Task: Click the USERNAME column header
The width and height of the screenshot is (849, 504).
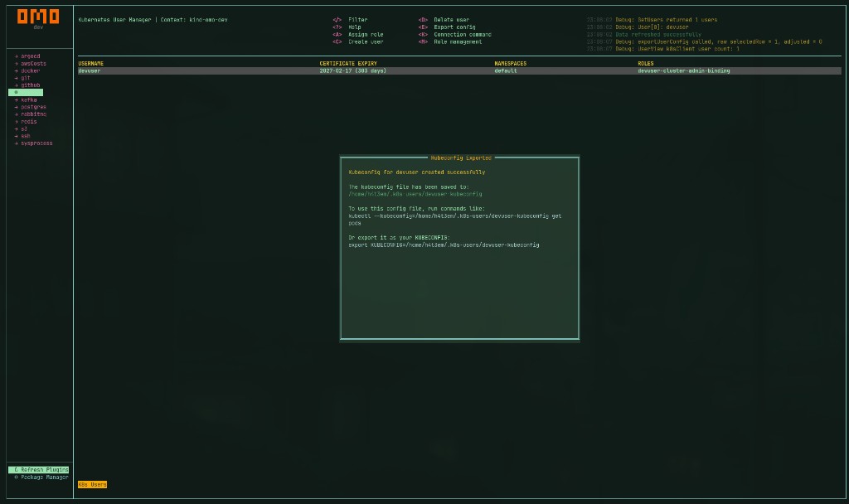Action: click(91, 64)
